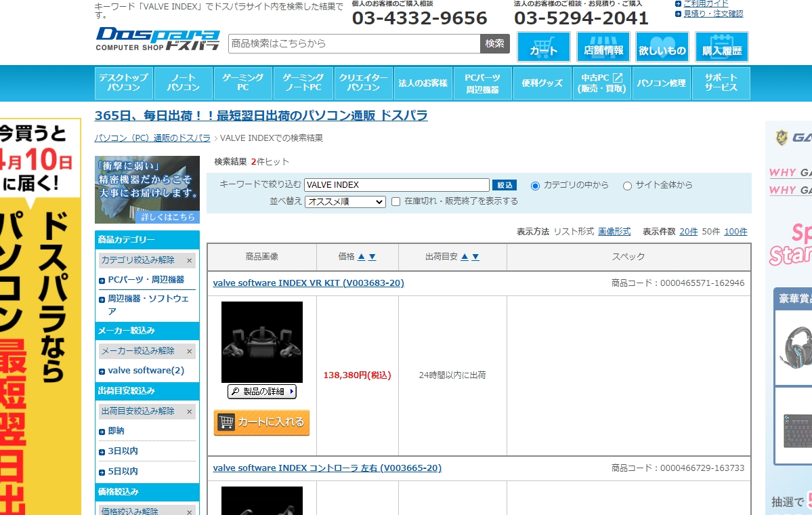Viewport: 812px width, 515px height.
Task: Click 衝撃に弱い shipping care banner
Action: [147, 190]
